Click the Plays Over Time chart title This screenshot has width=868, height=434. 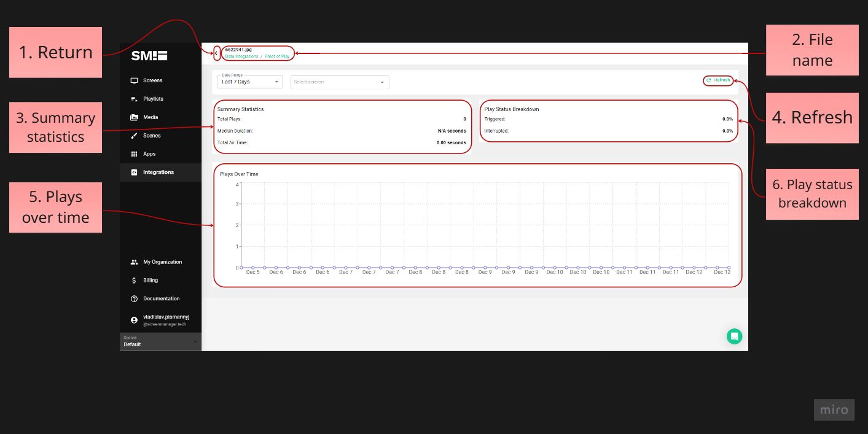tap(239, 174)
